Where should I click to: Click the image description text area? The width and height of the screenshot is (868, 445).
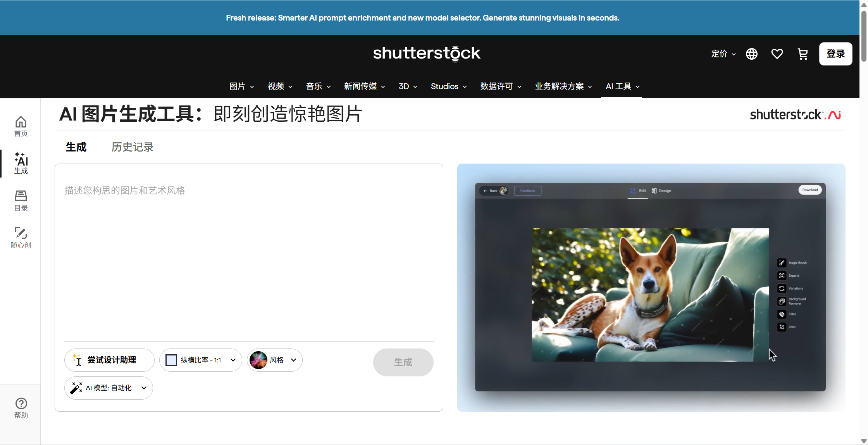(249, 252)
